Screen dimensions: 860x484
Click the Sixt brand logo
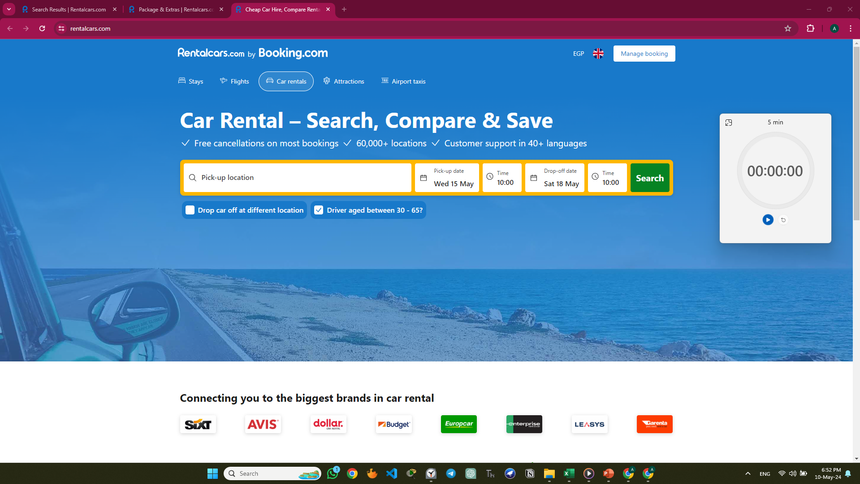[198, 424]
